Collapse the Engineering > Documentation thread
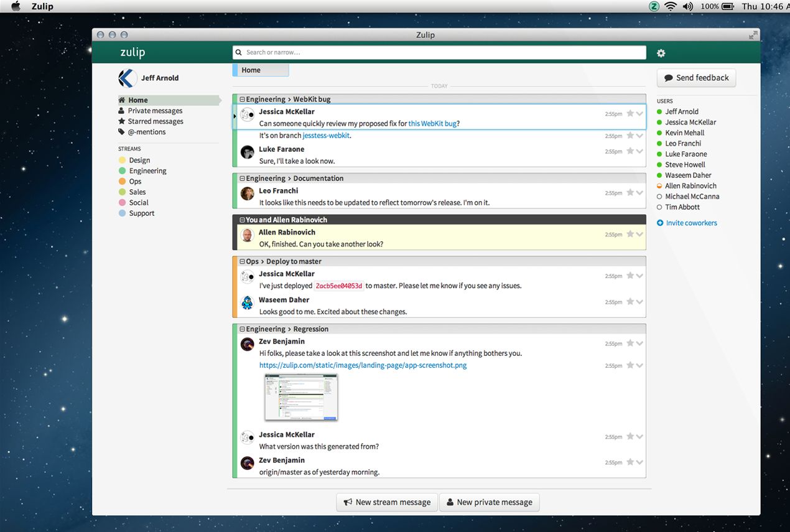This screenshot has width=790, height=532. point(243,179)
